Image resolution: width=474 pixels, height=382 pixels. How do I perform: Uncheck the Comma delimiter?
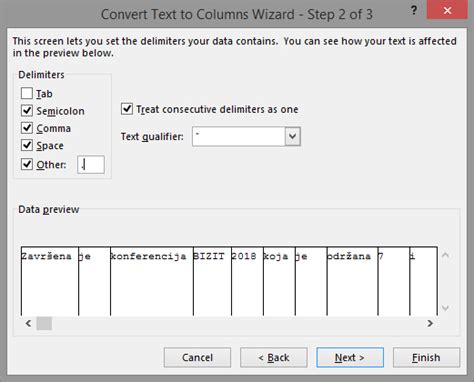click(27, 128)
